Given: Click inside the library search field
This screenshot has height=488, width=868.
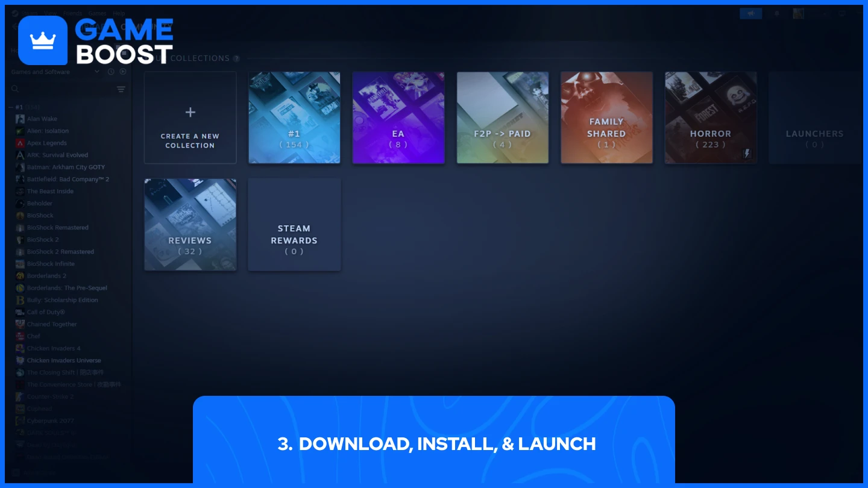Looking at the screenshot, I should tap(66, 89).
